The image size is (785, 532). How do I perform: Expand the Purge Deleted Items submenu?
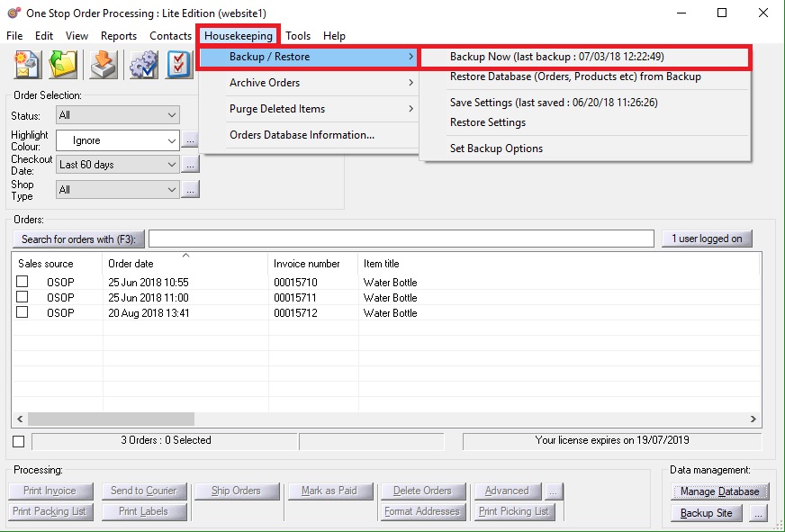pos(309,109)
